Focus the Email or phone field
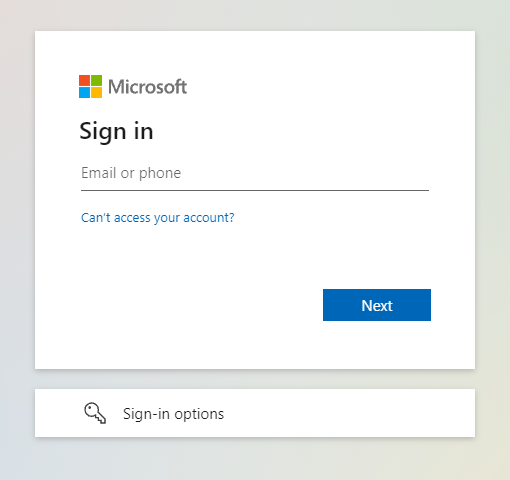 255,173
